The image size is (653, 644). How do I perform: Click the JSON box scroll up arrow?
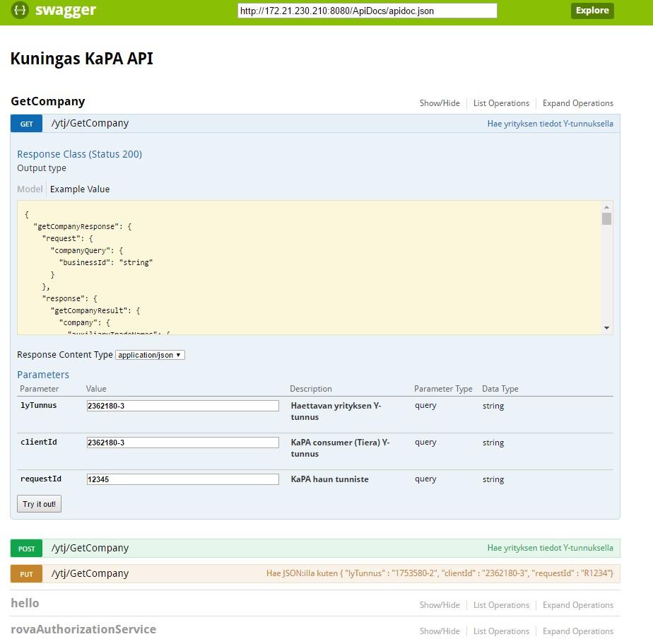(x=606, y=207)
